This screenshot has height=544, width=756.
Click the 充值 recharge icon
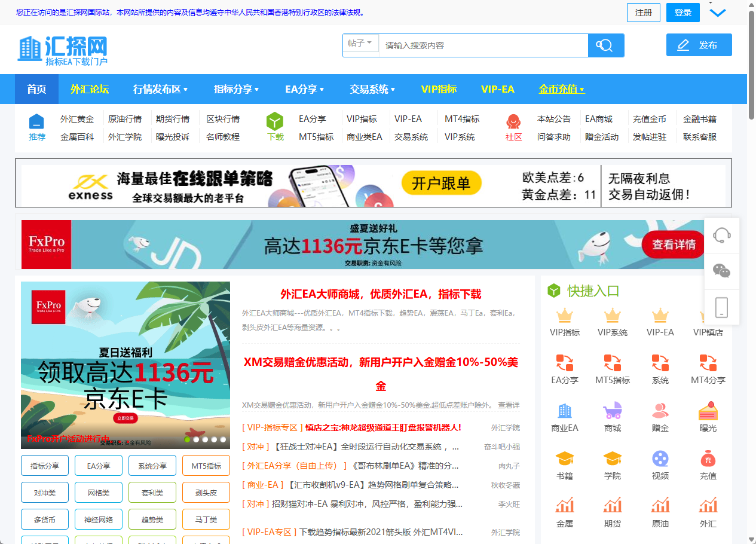tap(708, 459)
